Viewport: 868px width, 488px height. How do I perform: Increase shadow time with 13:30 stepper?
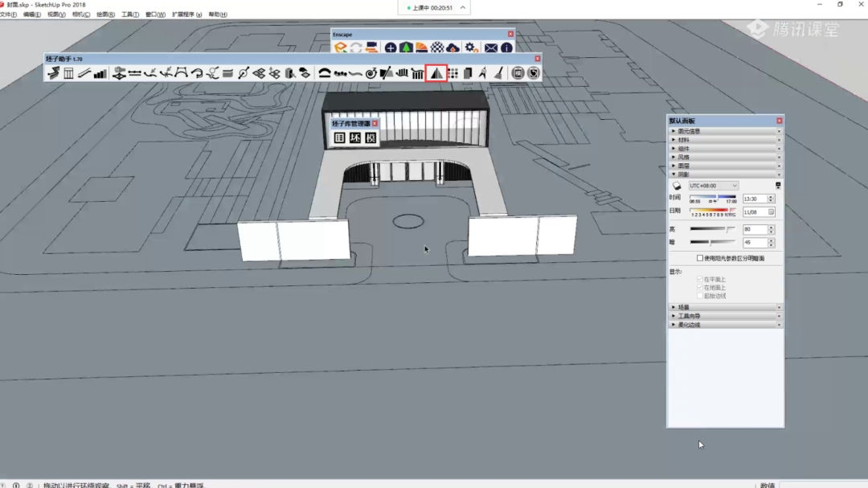(x=771, y=197)
